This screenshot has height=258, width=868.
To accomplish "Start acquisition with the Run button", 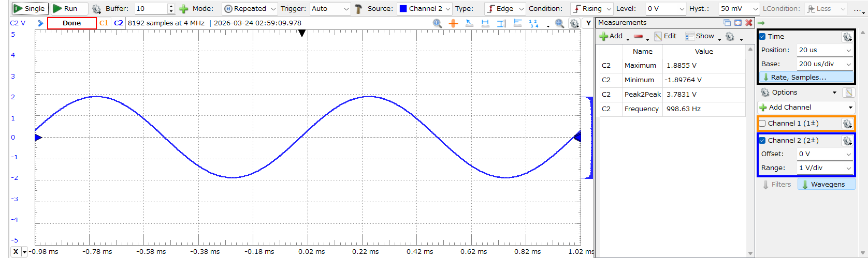I will pos(65,8).
